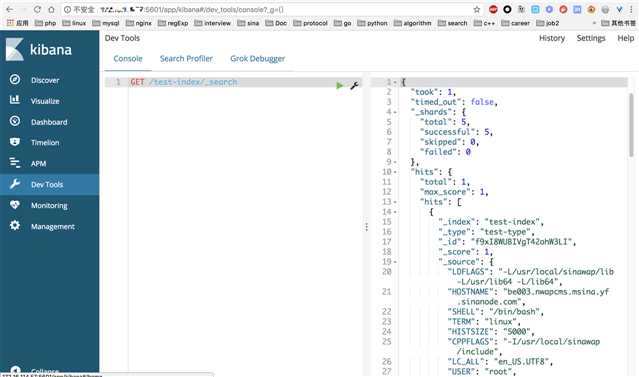Collapse the Kibana sidebar

click(x=35, y=370)
